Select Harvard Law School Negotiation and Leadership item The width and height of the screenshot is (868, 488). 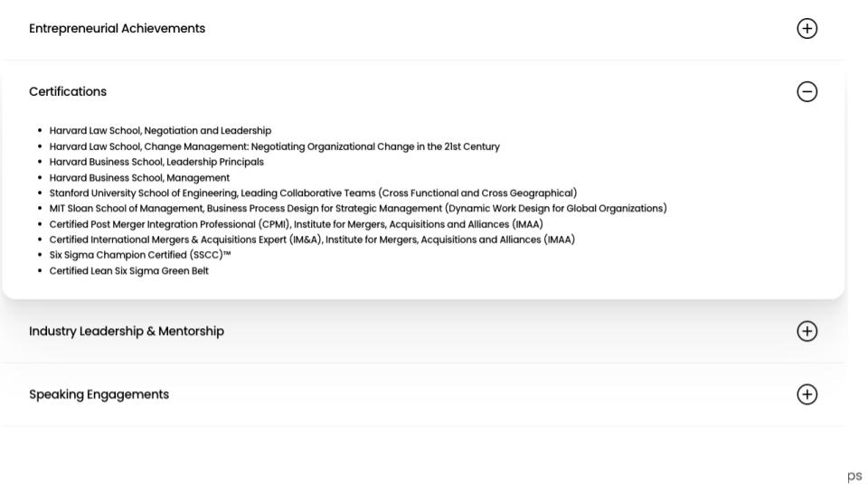click(160, 130)
